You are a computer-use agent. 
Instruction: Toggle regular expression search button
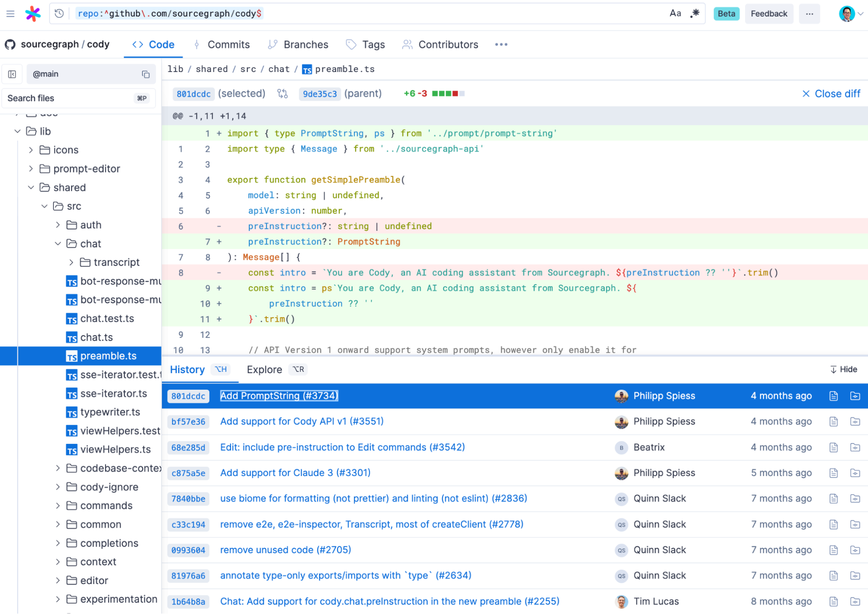click(x=695, y=13)
